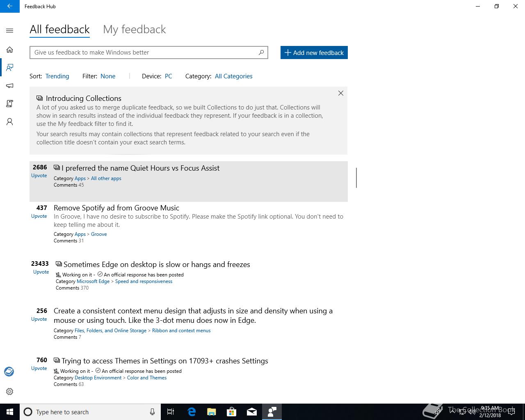
Task: Click Add new feedback button
Action: [x=314, y=52]
